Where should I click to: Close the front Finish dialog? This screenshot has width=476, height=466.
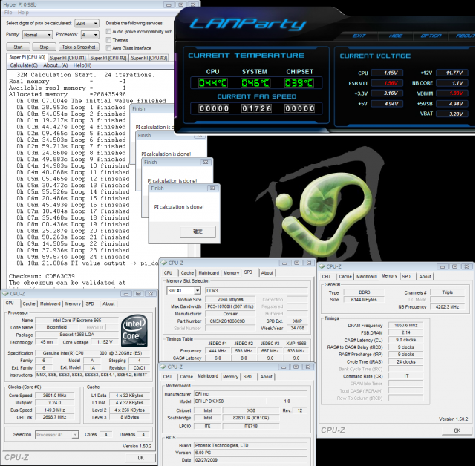click(x=212, y=188)
